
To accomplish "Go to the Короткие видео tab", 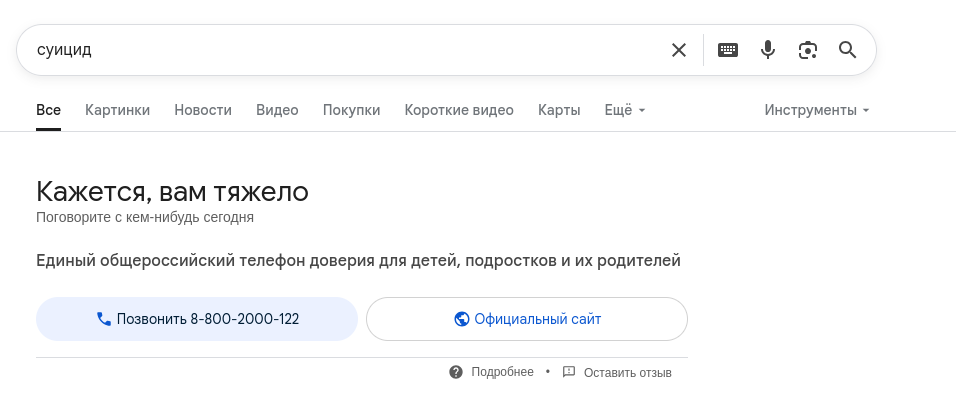I will pos(459,110).
